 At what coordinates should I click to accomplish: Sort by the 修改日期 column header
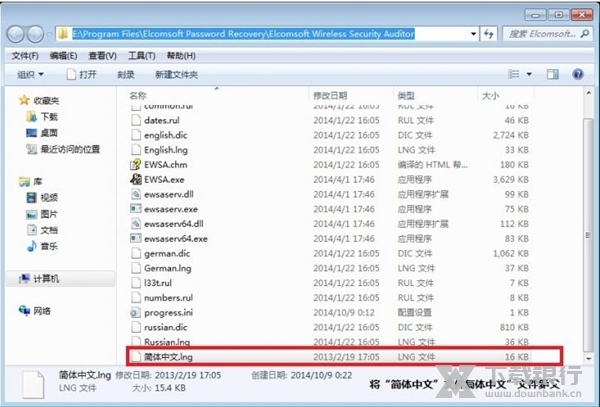[x=330, y=95]
